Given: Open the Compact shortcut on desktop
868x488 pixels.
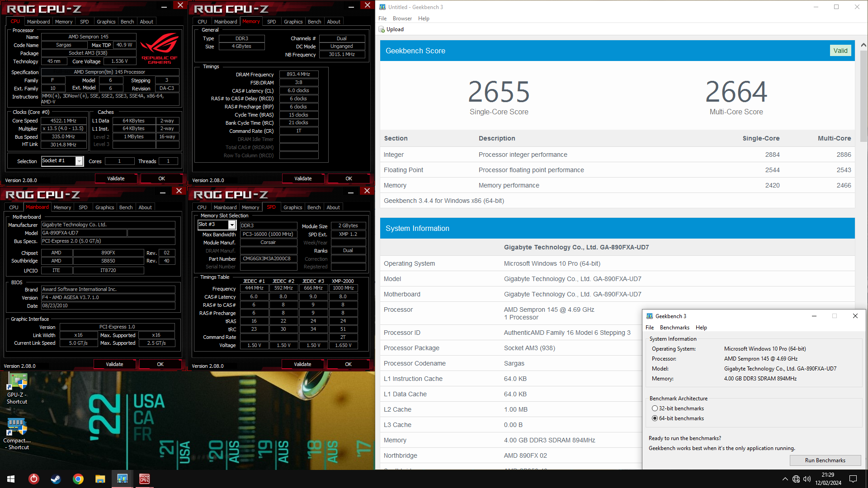Looking at the screenshot, I should pyautogui.click(x=17, y=434).
